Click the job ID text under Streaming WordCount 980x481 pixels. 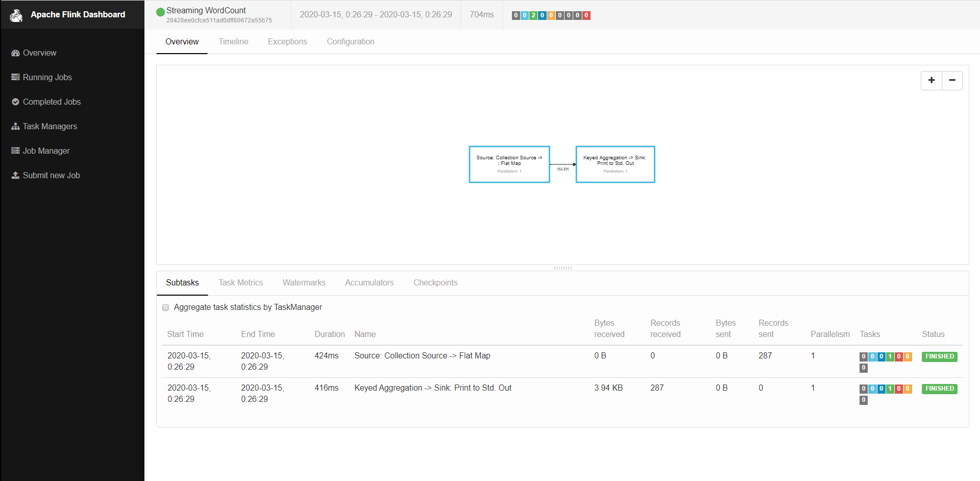click(x=219, y=21)
